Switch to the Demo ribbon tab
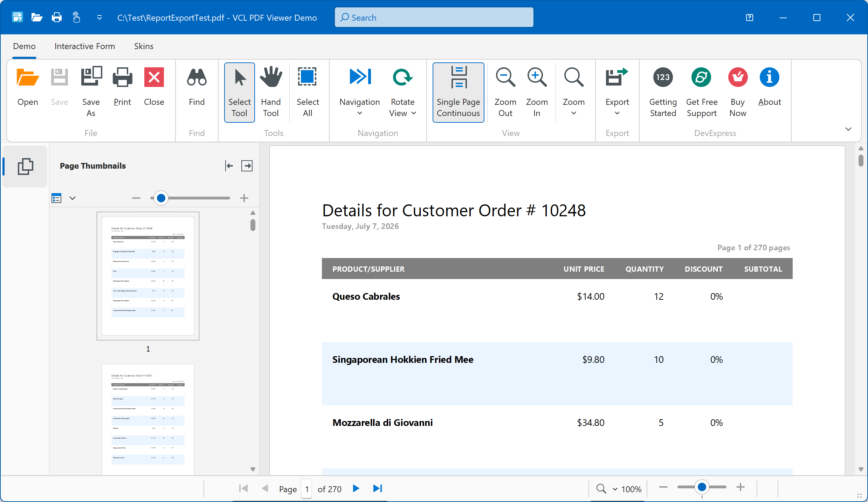 pyautogui.click(x=24, y=46)
